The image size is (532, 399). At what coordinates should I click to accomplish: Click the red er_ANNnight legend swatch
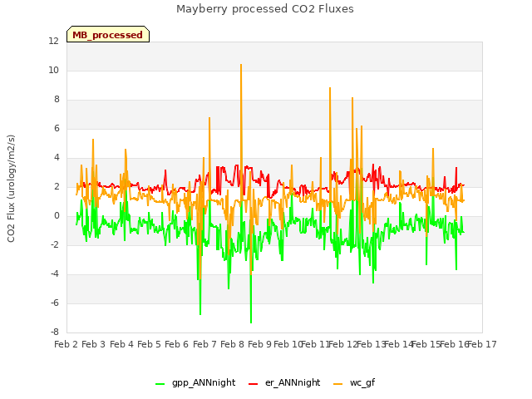(253, 384)
